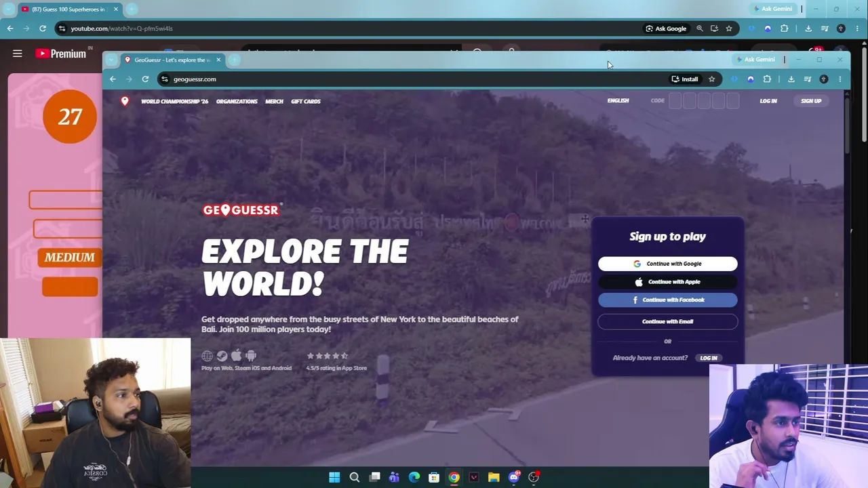Expand tab search in the YouTube window
This screenshot has width=868, height=488.
click(9, 9)
